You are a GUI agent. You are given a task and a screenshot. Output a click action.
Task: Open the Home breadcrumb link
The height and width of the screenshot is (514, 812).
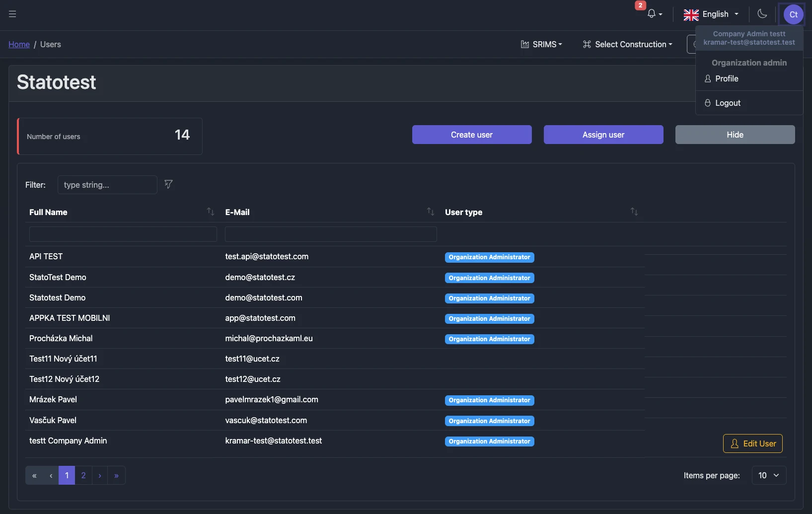click(x=19, y=44)
